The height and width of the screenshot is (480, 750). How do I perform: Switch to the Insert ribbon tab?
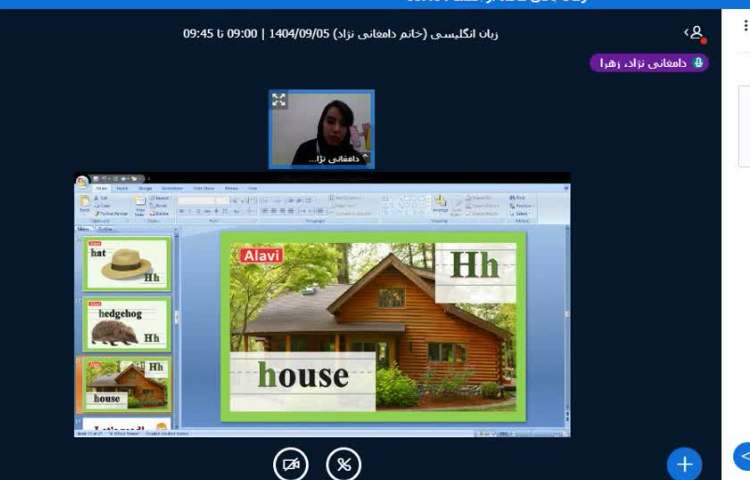(122, 188)
